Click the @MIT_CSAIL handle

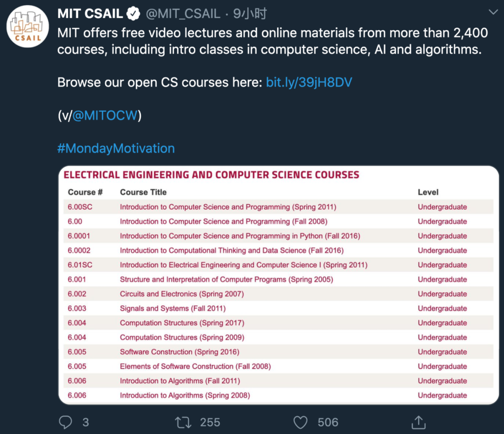click(184, 14)
